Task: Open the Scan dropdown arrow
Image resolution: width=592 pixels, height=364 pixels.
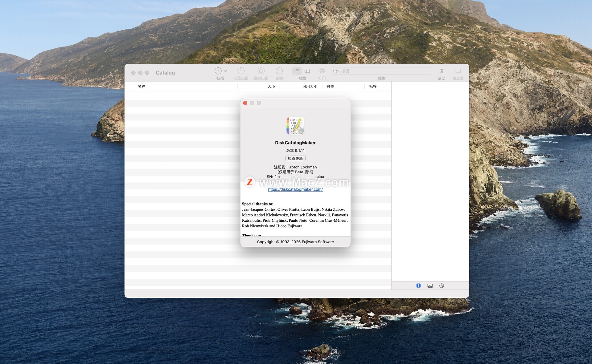Action: pos(226,71)
